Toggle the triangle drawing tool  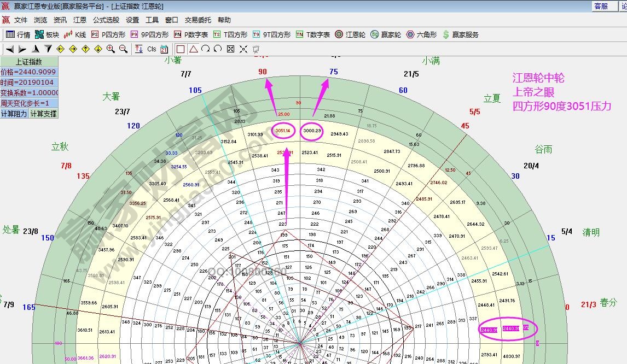point(194,49)
